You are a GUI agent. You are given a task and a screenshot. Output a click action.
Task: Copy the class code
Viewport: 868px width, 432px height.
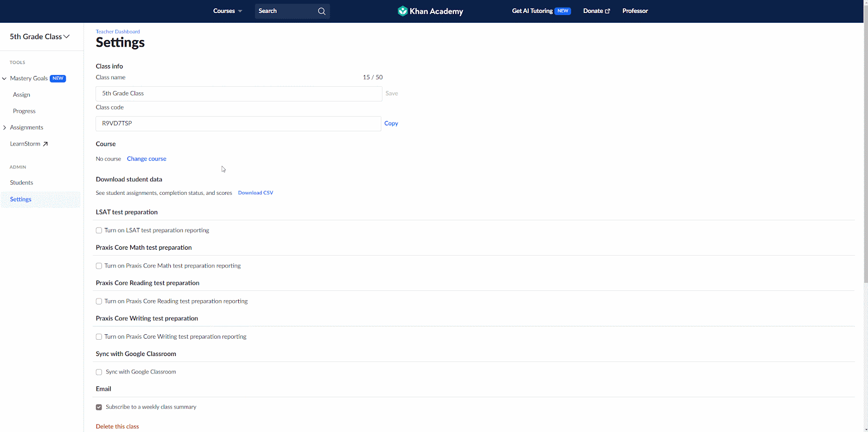pos(391,124)
